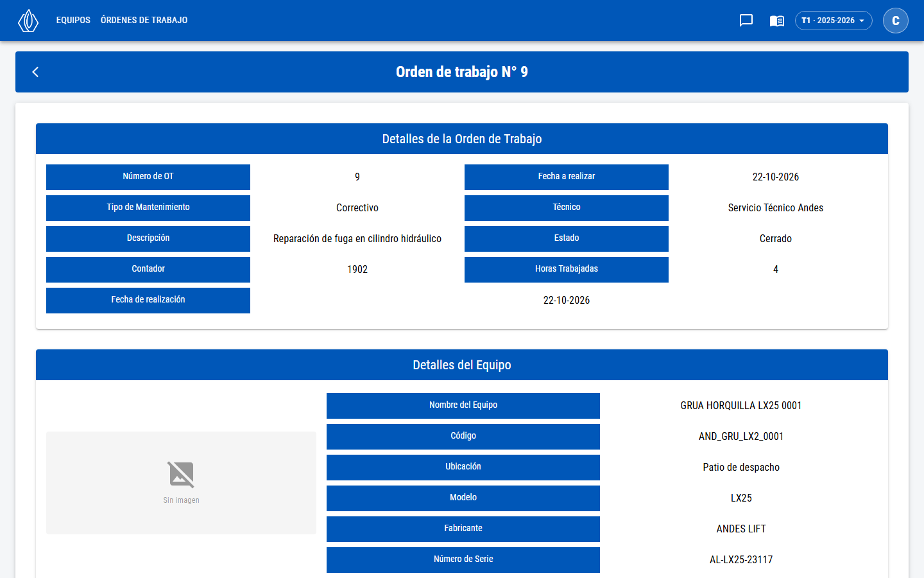Viewport: 924px width, 578px height.
Task: Click the 'Código' label
Action: [463, 436]
